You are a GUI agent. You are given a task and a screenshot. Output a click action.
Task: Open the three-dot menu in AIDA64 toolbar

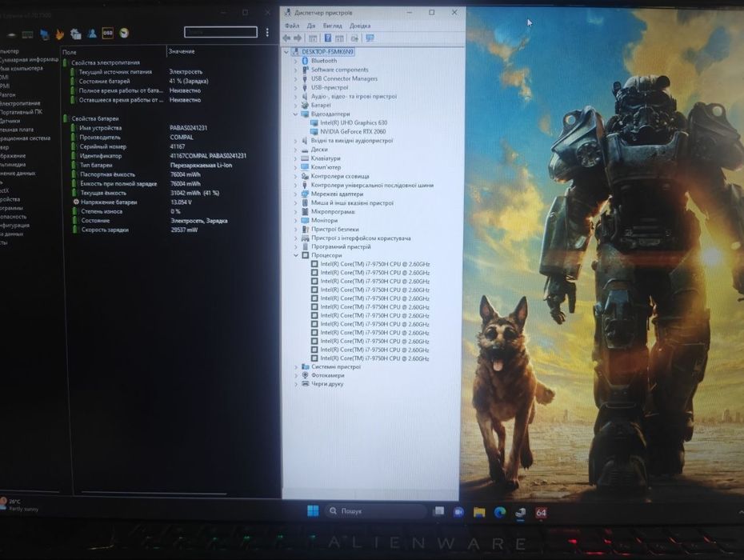267,32
